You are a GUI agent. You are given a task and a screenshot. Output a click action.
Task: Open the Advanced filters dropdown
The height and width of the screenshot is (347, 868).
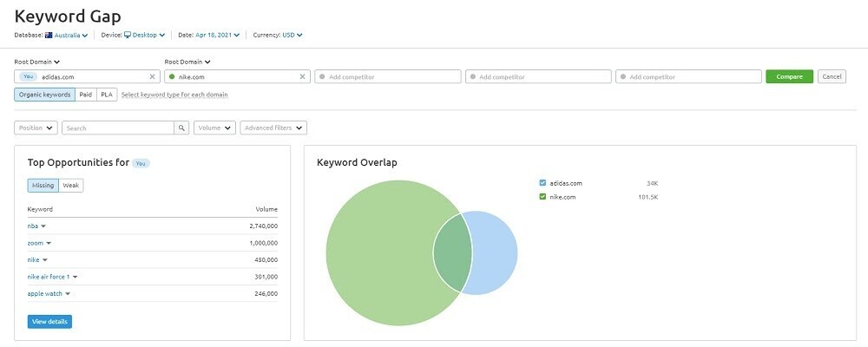(x=273, y=128)
